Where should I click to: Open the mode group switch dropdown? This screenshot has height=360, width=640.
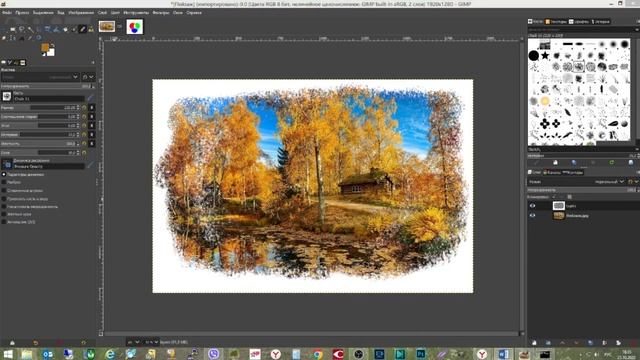[88, 77]
